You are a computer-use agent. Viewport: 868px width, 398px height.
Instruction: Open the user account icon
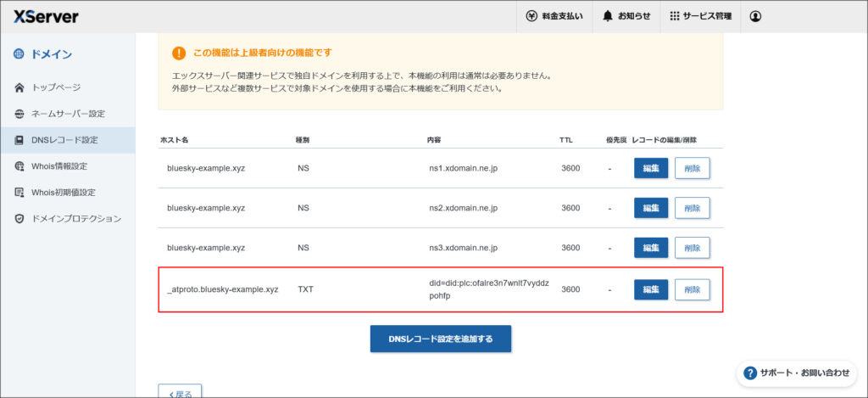pyautogui.click(x=755, y=17)
